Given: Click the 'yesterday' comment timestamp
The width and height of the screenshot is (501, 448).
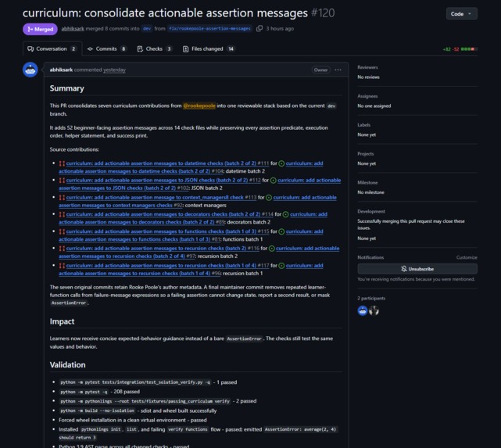Looking at the screenshot, I should (114, 70).
